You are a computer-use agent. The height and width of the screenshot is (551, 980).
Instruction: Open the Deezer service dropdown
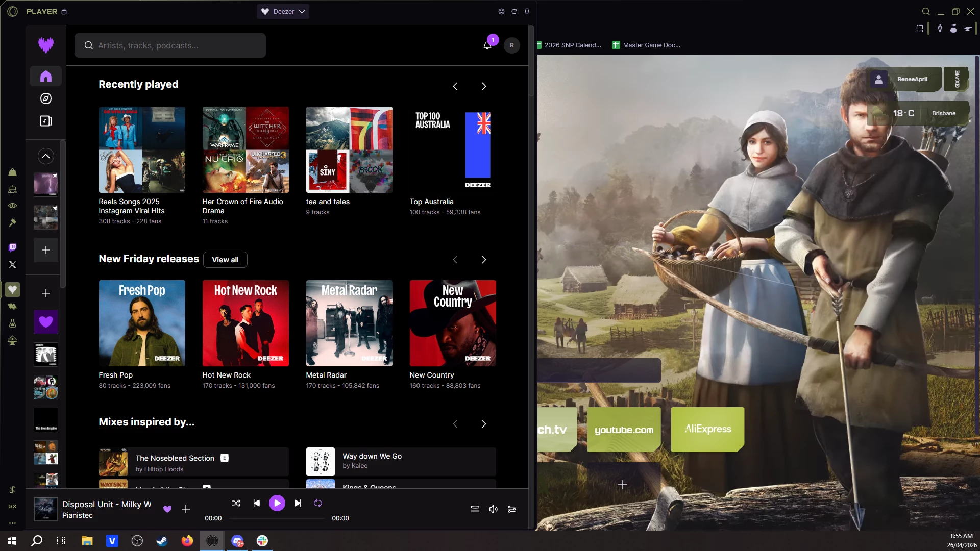(283, 11)
